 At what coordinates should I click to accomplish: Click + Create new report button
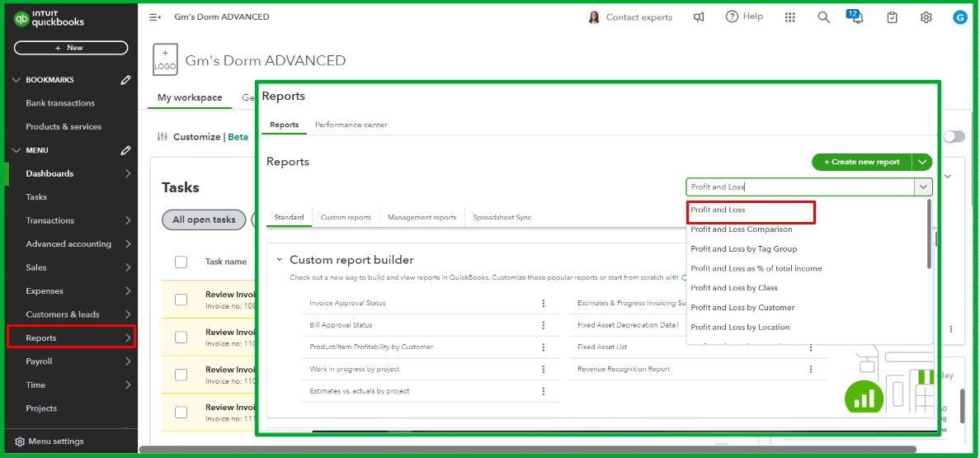(862, 162)
